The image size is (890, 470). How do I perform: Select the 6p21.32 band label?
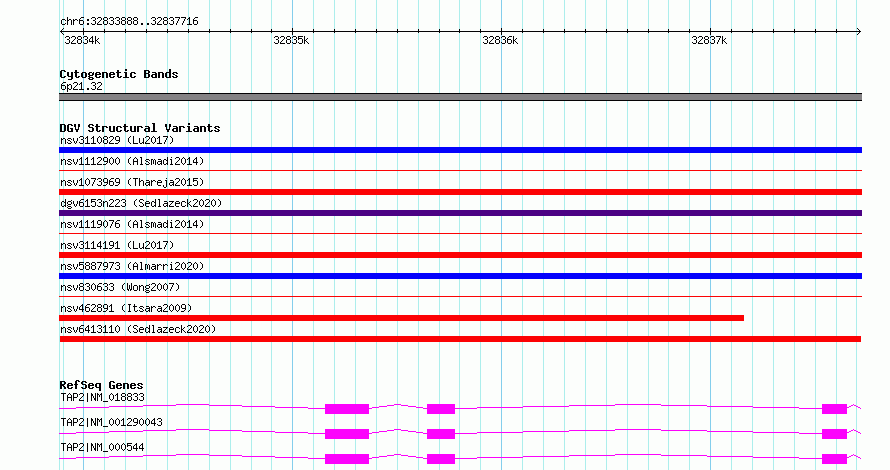[81, 86]
